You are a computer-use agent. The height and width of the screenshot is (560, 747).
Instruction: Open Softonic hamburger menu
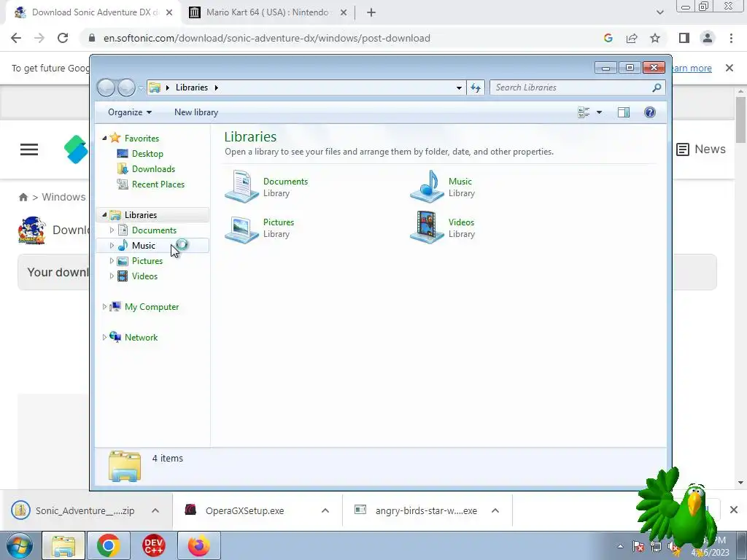[x=29, y=149]
